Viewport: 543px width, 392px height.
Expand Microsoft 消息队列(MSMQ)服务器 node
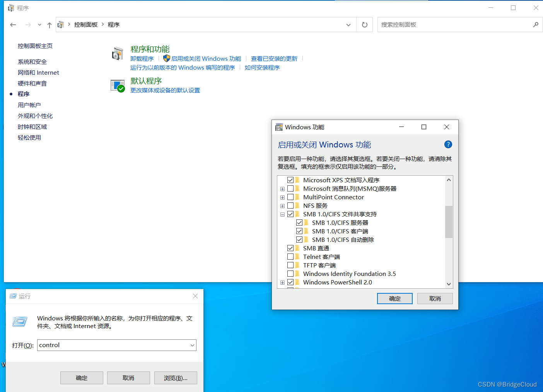[x=282, y=189]
